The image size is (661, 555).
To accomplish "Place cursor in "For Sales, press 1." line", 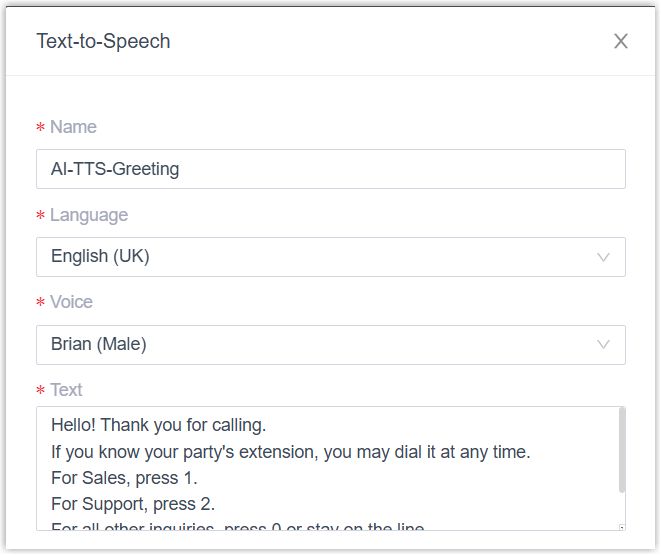I will 122,478.
